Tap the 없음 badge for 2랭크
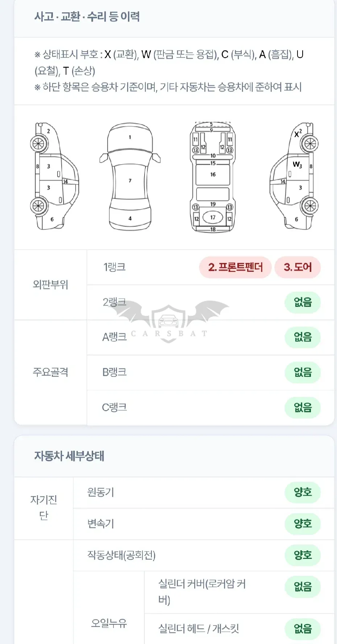 click(303, 302)
